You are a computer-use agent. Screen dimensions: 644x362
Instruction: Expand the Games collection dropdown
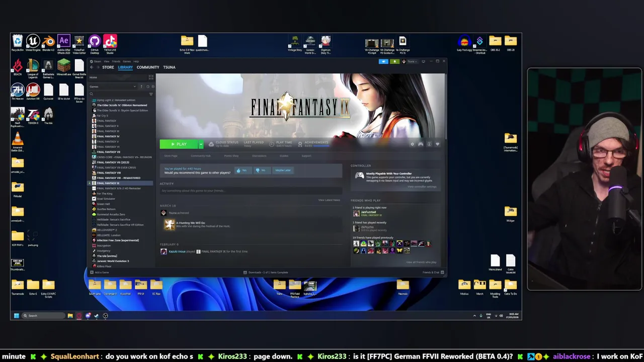pos(134,86)
